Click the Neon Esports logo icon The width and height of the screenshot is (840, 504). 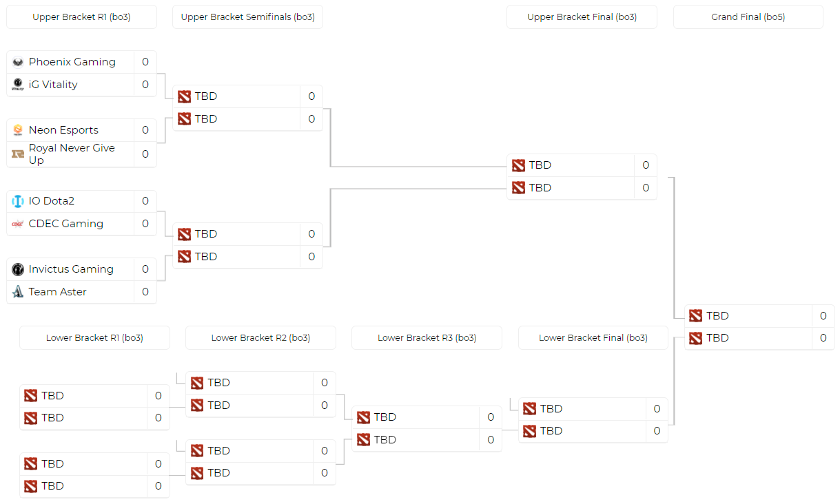tap(18, 130)
